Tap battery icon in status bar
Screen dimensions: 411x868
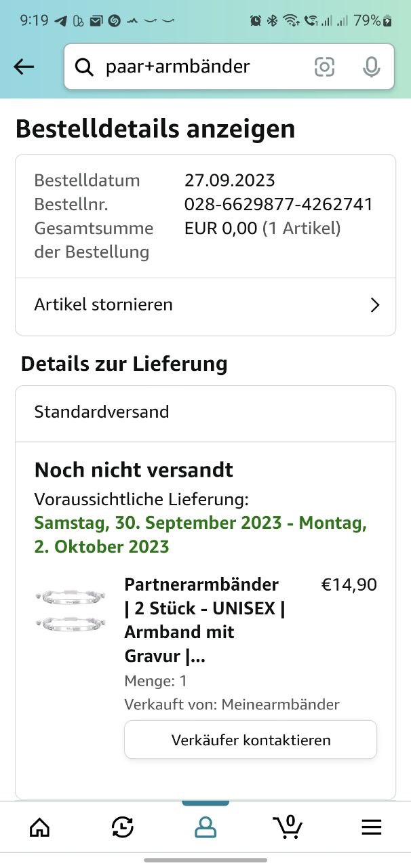388,21
